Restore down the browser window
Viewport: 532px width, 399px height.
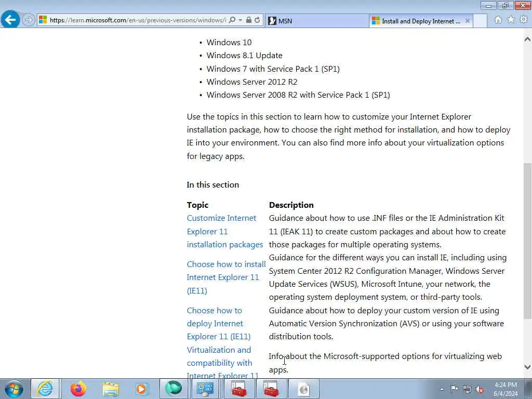[x=506, y=5]
